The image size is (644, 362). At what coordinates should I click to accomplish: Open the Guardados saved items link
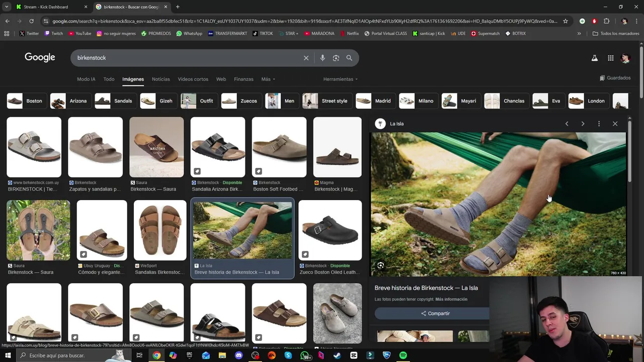click(615, 78)
